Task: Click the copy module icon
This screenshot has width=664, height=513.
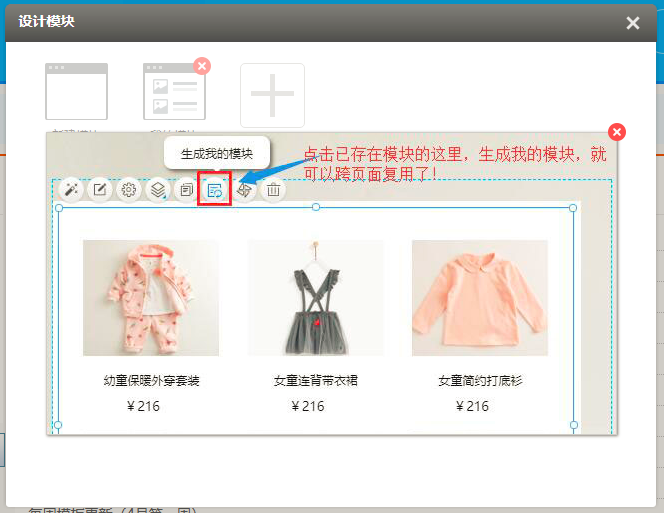Action: (x=186, y=189)
